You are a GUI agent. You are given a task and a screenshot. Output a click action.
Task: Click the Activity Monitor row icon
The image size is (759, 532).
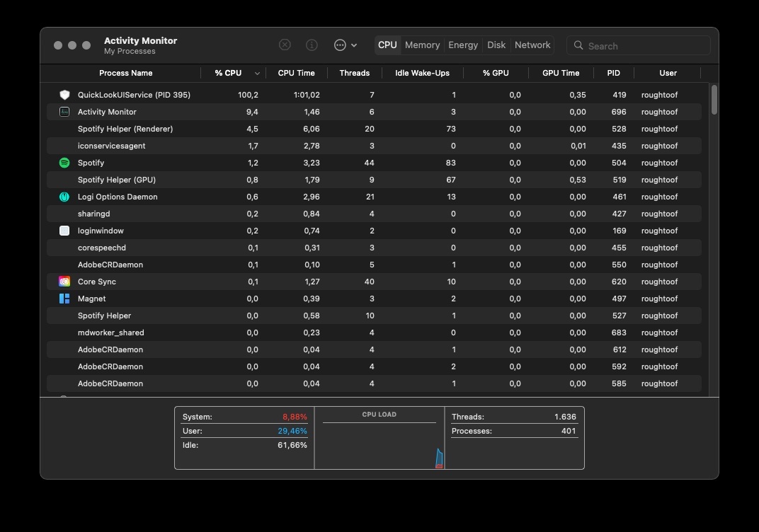point(64,112)
